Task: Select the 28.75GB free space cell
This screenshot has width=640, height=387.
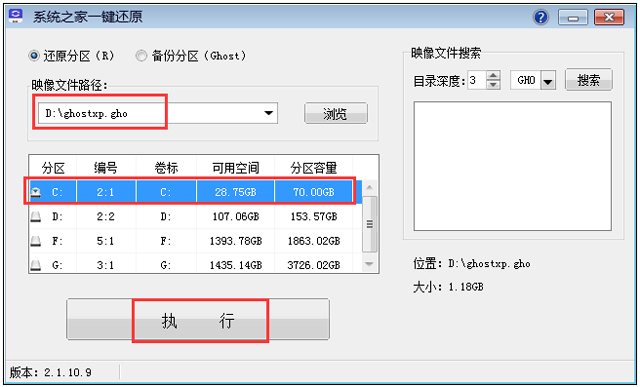Action: coord(236,192)
